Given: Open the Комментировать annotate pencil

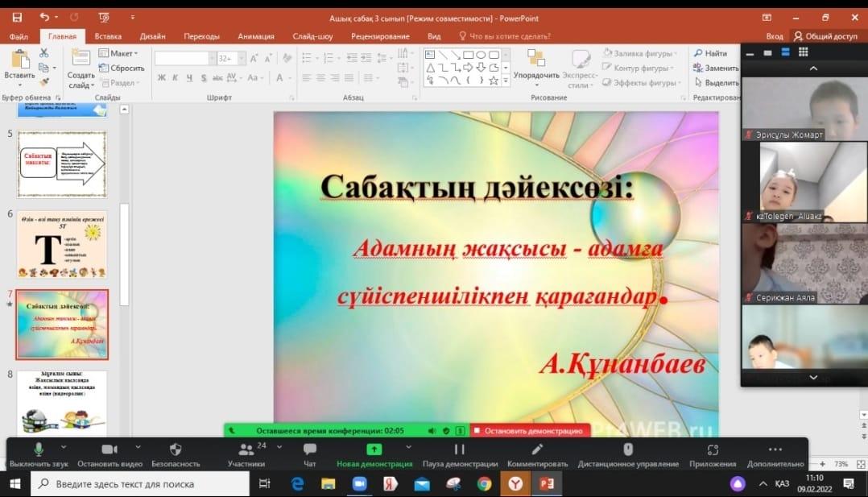Looking at the screenshot, I should [537, 455].
